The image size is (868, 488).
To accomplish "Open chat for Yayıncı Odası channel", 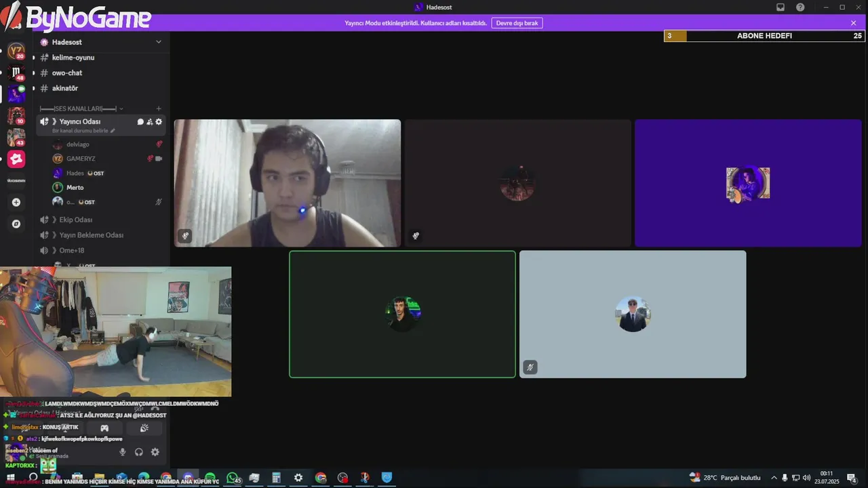I will coord(140,122).
